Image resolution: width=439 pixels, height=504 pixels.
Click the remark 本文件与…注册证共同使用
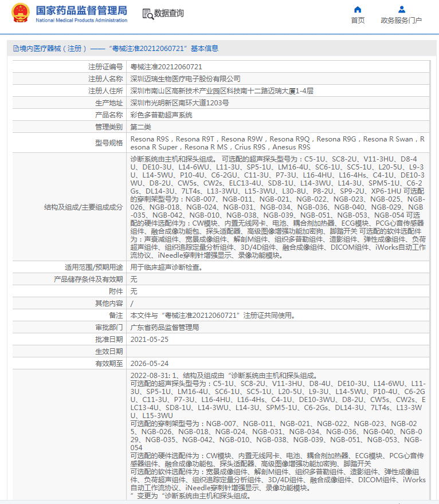213,316
